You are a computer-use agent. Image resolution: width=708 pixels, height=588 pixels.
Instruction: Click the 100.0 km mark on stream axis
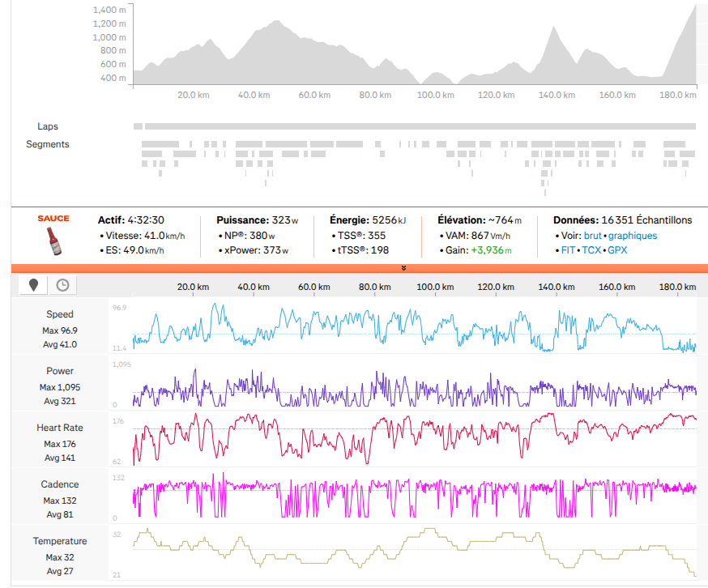(435, 287)
